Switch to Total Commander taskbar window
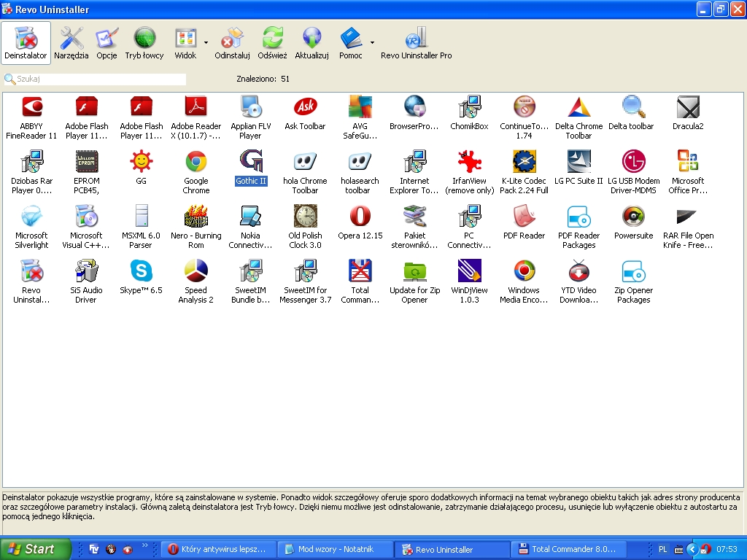This screenshot has height=560, width=747. pos(569,550)
